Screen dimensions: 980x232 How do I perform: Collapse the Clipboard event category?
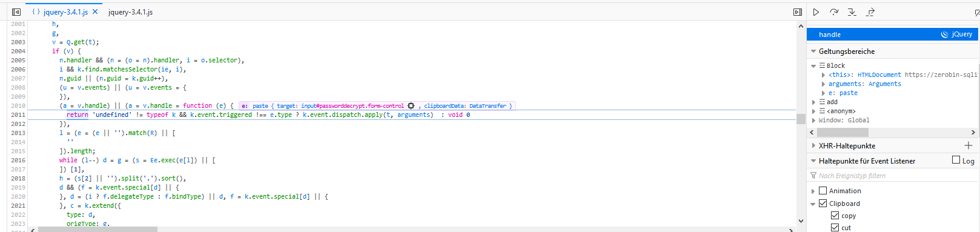(813, 204)
